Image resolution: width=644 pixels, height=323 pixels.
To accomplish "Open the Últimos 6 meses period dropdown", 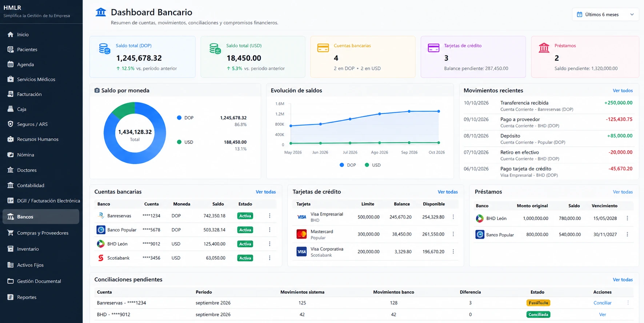I will 605,15.
